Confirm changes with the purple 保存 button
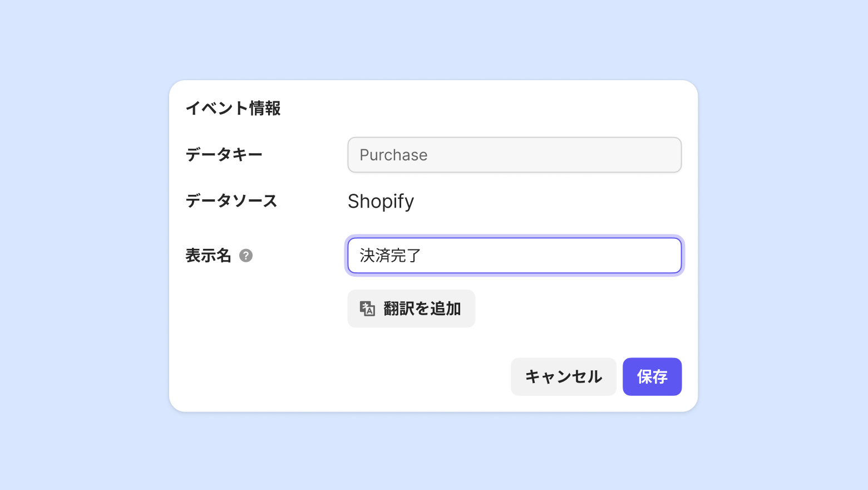Viewport: 868px width, 490px height. (x=652, y=377)
